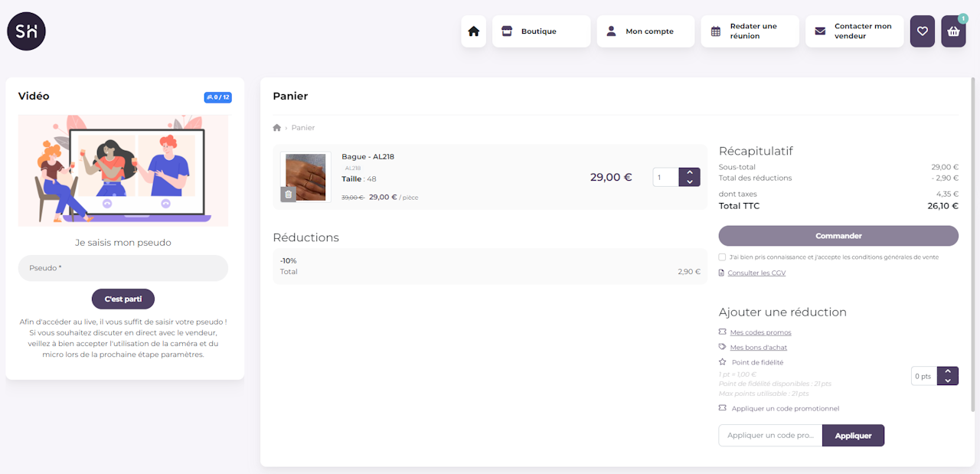The image size is (980, 474).
Task: Decrease item quantity with down arrow
Action: [690, 182]
